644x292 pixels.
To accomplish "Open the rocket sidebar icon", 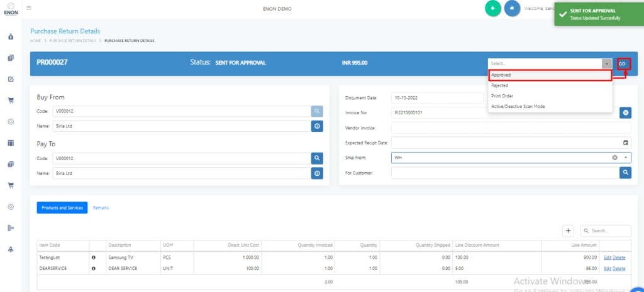I will [x=11, y=249].
